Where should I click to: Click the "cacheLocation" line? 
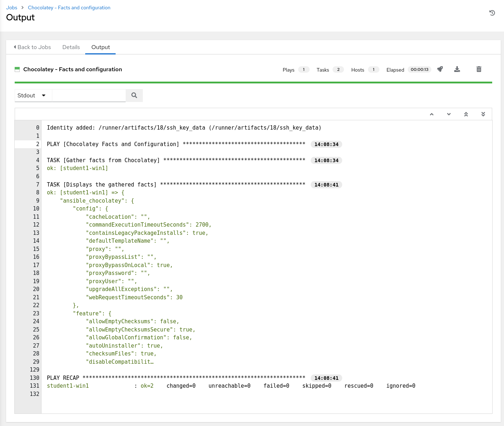[118, 217]
